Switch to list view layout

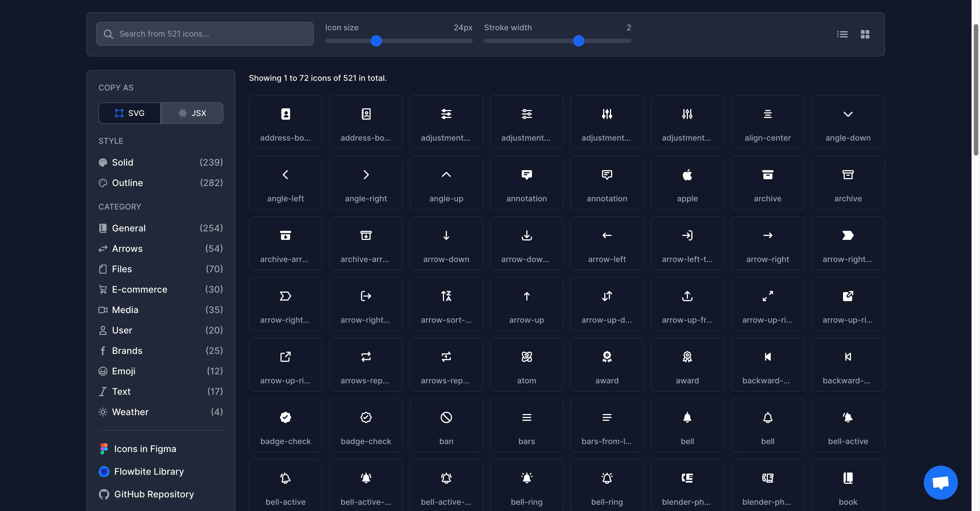point(842,34)
